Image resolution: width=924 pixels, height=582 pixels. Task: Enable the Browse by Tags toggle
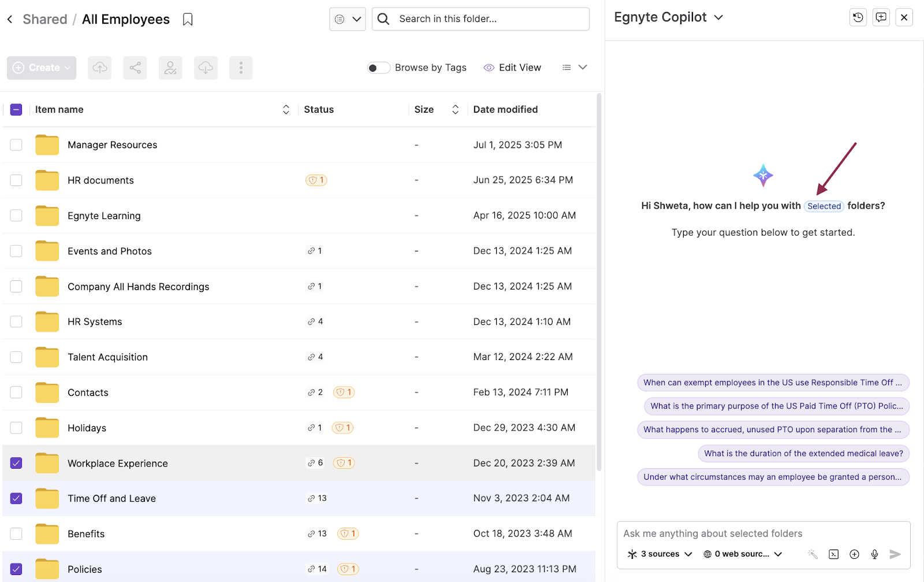pos(378,68)
